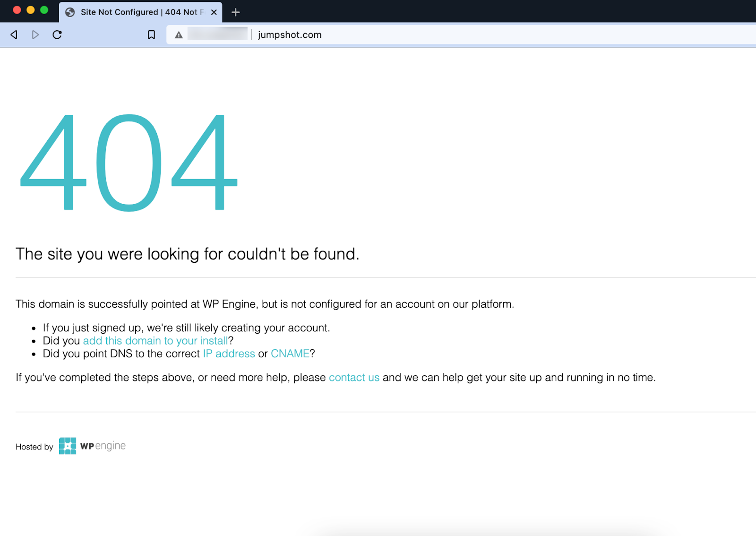
Task: Click the 'Hosted by' label
Action: pos(34,447)
